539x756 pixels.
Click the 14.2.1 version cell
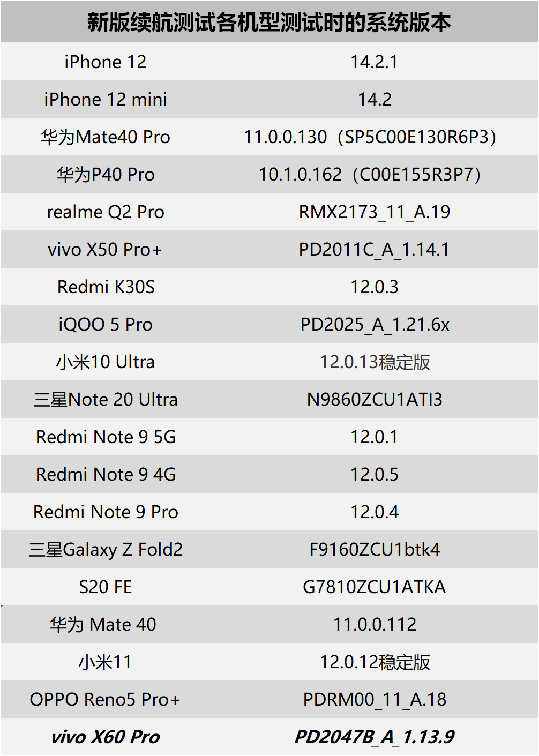[375, 62]
